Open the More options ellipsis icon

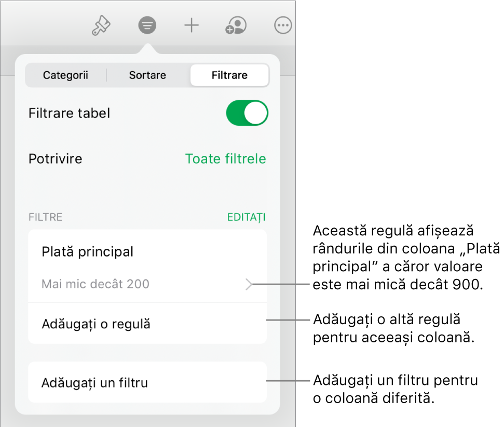(x=282, y=24)
